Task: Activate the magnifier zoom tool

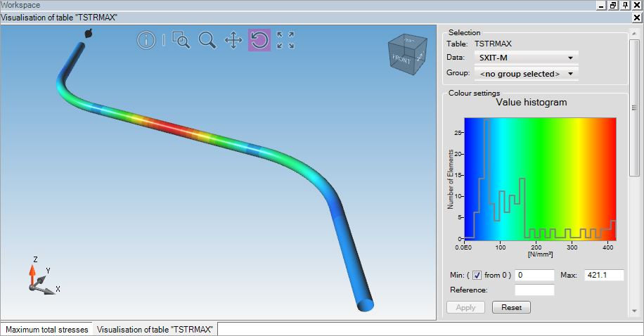Action: (x=207, y=41)
